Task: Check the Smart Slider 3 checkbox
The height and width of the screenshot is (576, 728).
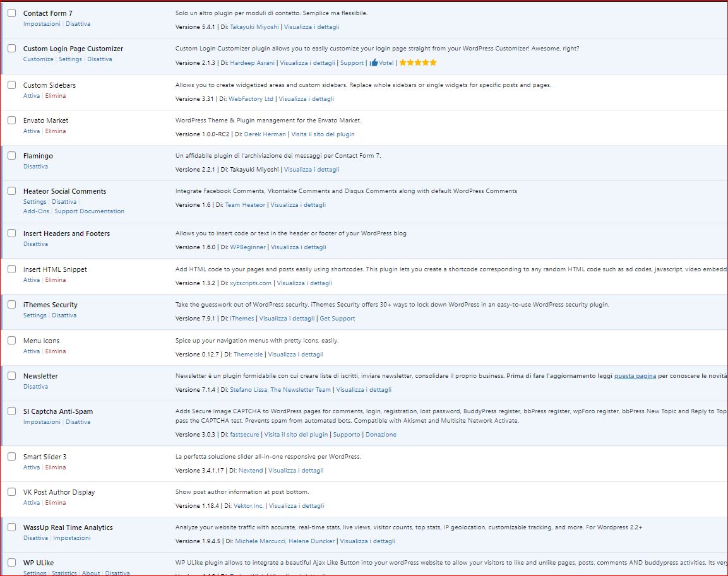Action: click(11, 456)
